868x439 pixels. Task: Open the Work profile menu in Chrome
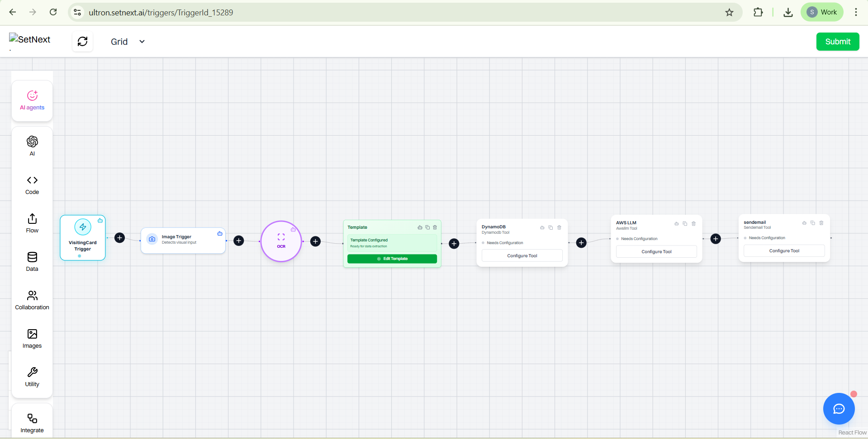coord(822,12)
